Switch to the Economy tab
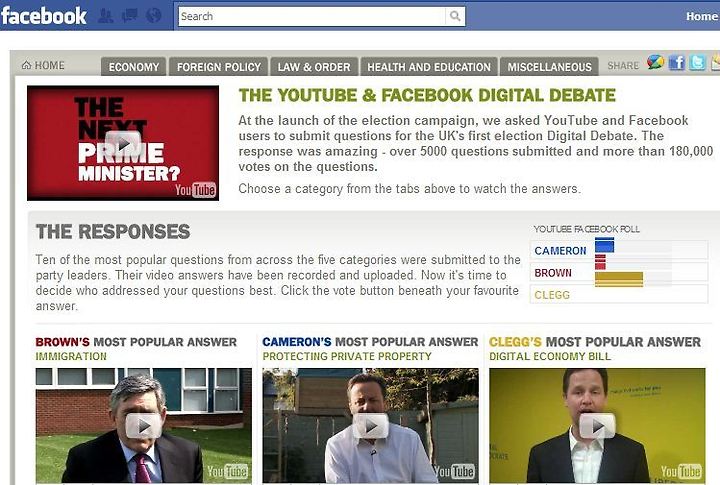The width and height of the screenshot is (720, 485). [x=134, y=67]
